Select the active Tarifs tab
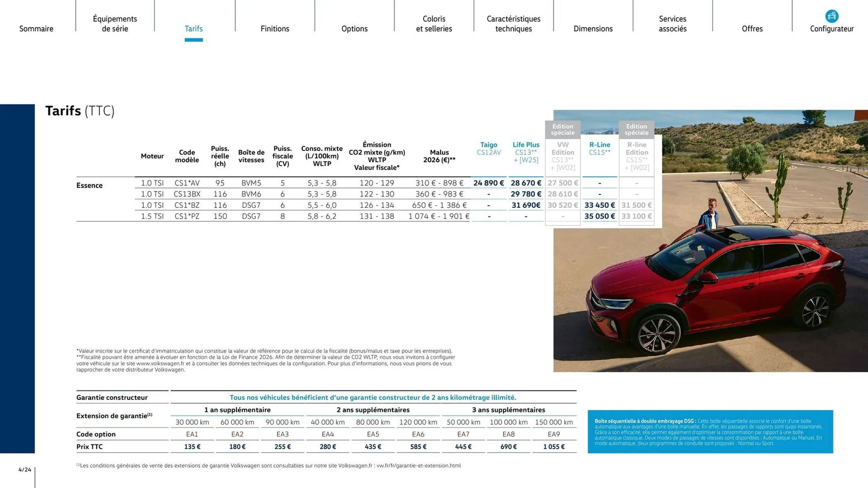 193,28
